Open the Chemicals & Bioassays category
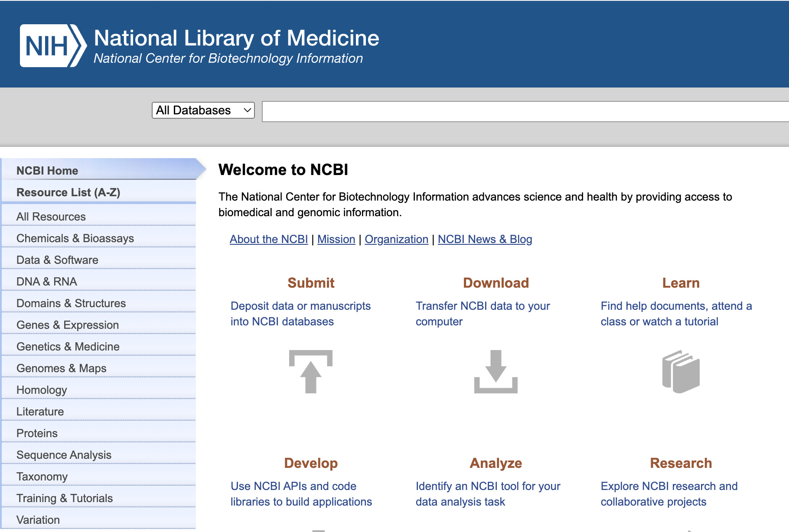The height and width of the screenshot is (532, 789). coord(75,238)
